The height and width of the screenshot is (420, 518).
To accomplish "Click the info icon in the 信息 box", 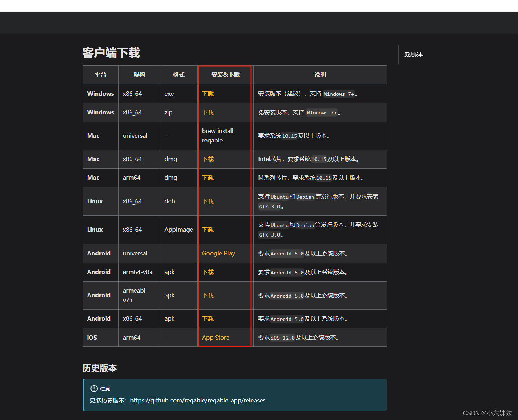I will [94, 388].
